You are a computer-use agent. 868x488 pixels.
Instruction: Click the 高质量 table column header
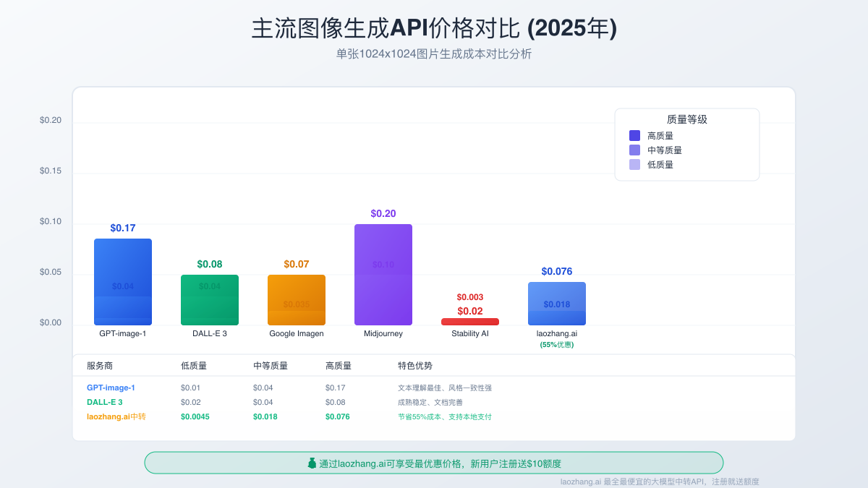[339, 366]
